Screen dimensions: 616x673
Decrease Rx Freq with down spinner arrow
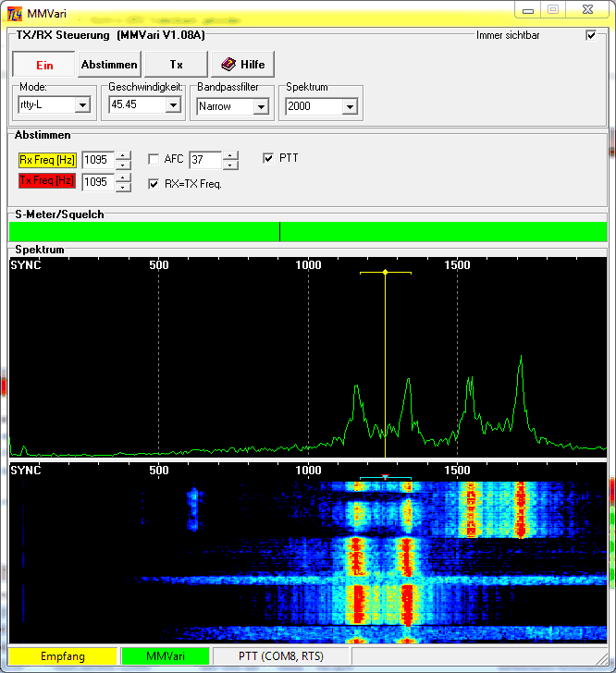[x=123, y=165]
